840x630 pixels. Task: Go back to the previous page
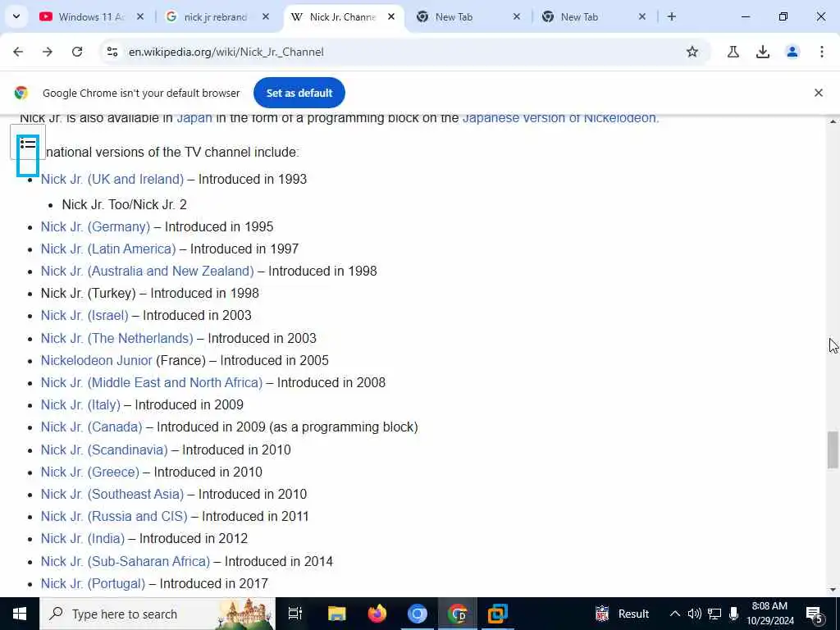pos(18,52)
